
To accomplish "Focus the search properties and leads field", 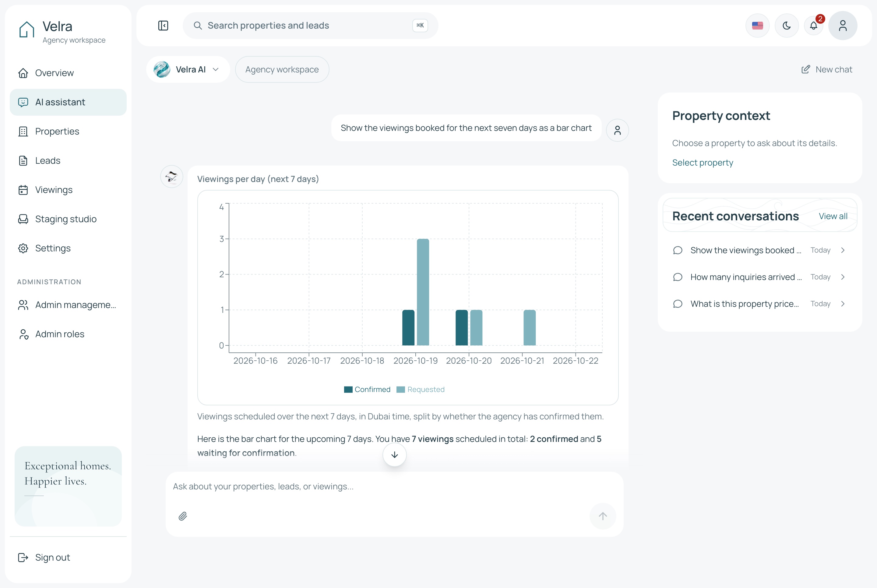I will point(310,26).
